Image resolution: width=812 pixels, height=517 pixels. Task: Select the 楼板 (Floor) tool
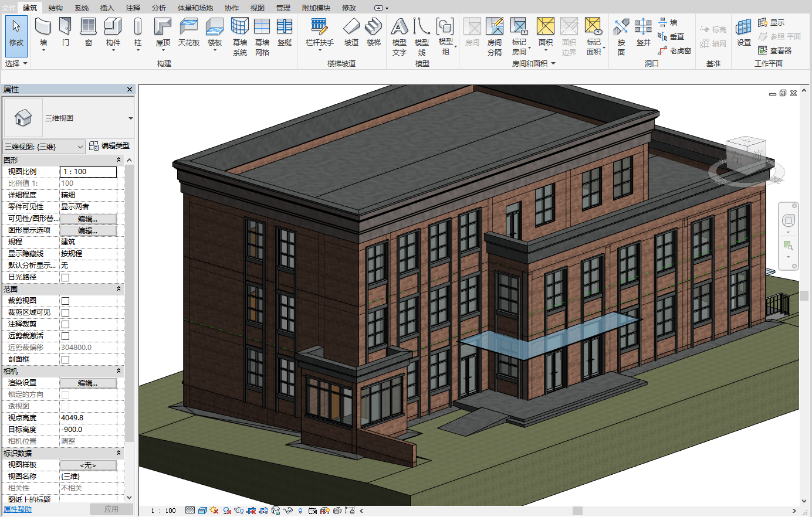(215, 33)
